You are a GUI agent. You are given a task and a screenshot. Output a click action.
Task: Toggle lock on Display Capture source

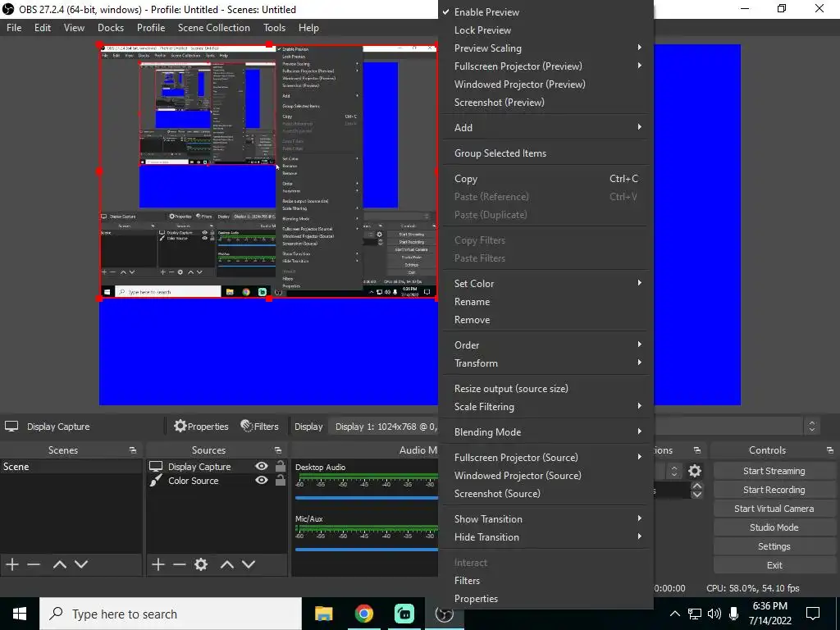point(281,466)
